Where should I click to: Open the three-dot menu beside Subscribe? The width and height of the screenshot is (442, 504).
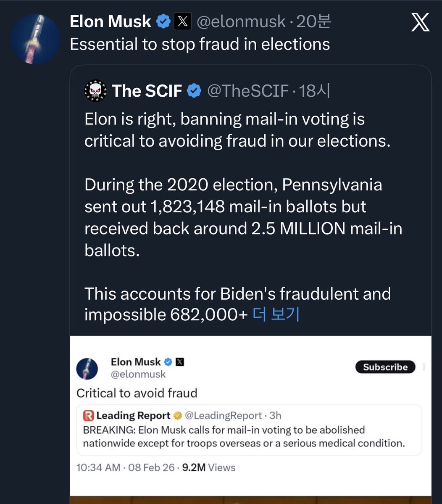tap(424, 367)
